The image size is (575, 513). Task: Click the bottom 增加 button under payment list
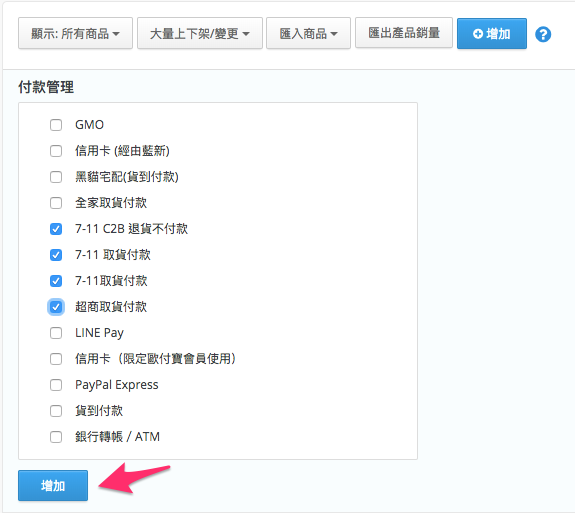(x=53, y=485)
